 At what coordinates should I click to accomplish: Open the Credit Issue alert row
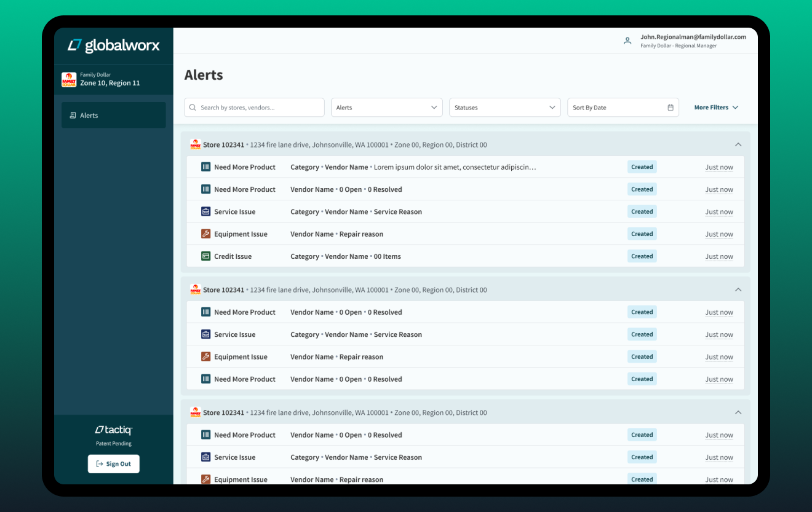465,256
